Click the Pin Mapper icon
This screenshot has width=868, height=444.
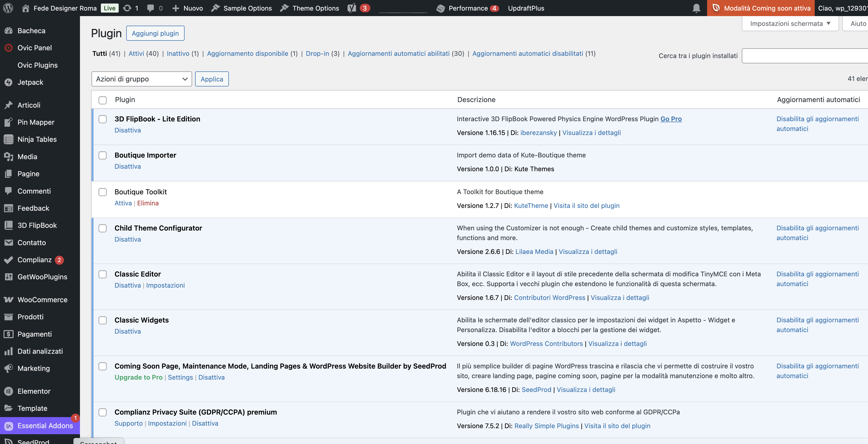[9, 122]
